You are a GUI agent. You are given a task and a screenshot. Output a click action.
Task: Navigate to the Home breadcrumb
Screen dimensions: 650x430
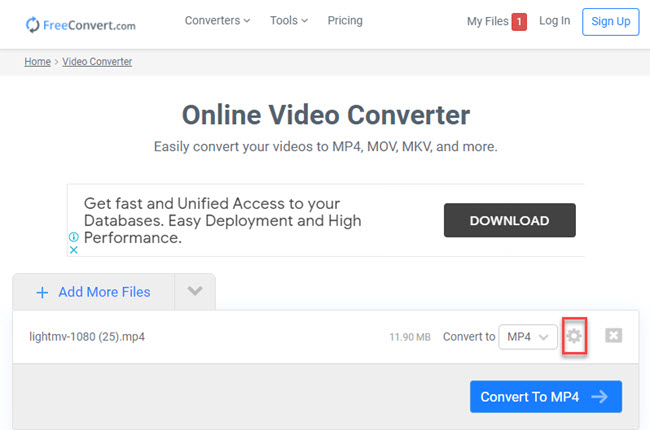[x=37, y=62]
